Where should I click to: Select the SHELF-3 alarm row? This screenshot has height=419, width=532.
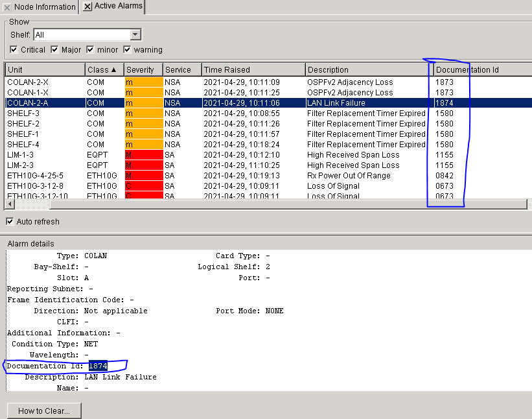click(x=268, y=113)
